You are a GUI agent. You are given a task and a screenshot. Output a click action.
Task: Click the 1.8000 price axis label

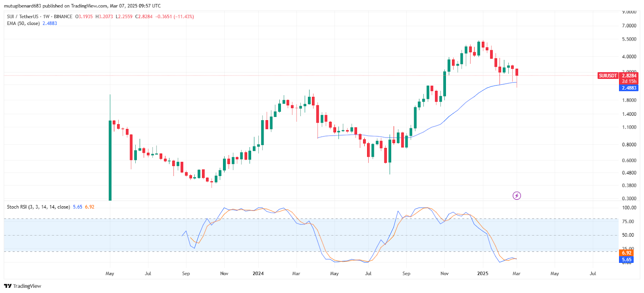629,100
